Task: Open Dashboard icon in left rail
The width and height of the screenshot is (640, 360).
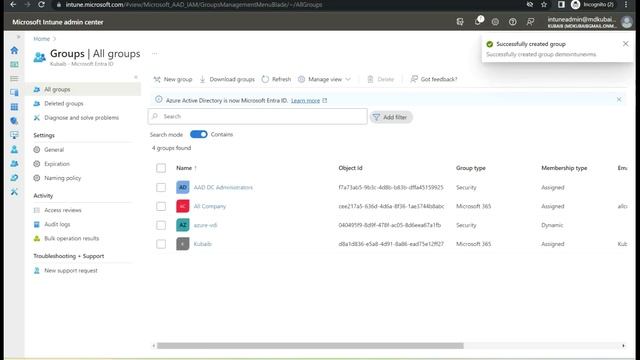Action: (14, 64)
